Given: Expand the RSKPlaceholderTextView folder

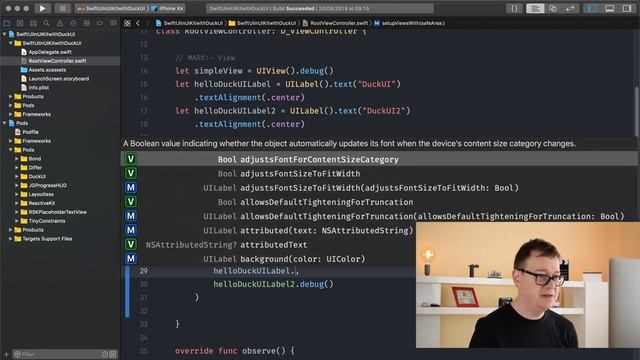Looking at the screenshot, I should pyautogui.click(x=17, y=212).
